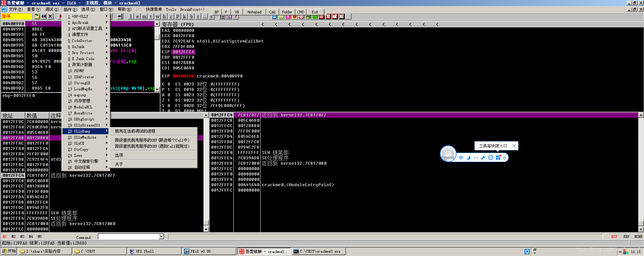This screenshot has width=644, height=256.
Task: Click the go-to-address arrow icon in toolbar
Action: click(x=120, y=16)
